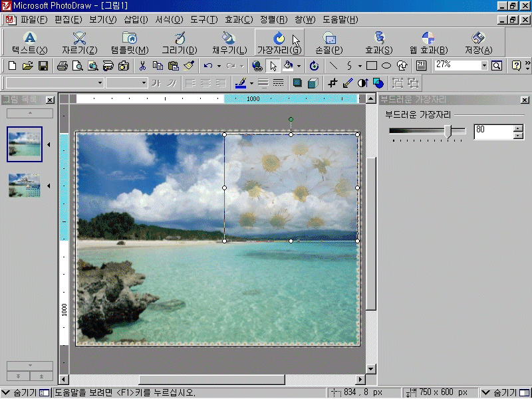Select the second picture thumbnail in list
Screen dimensions: 532x399
pos(24,186)
